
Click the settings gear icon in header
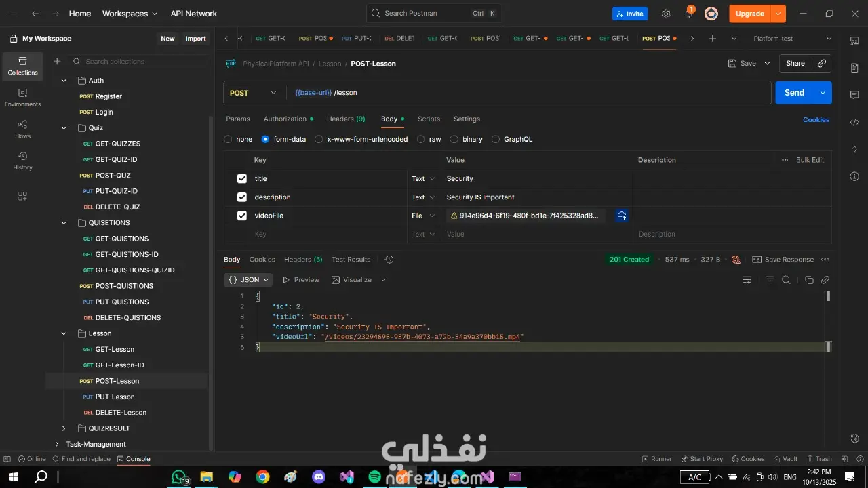tap(666, 14)
